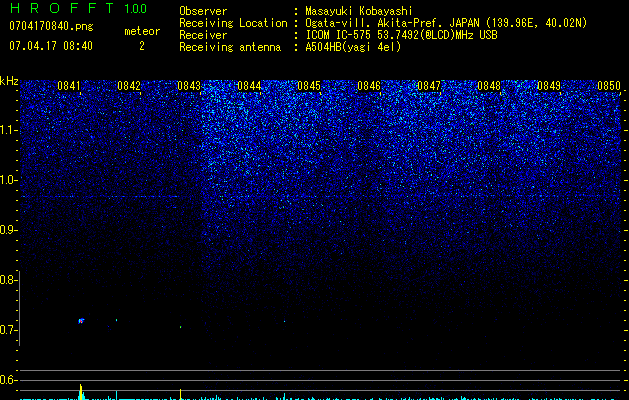Click the yellow amplitude spike below 0841

(x=81, y=392)
